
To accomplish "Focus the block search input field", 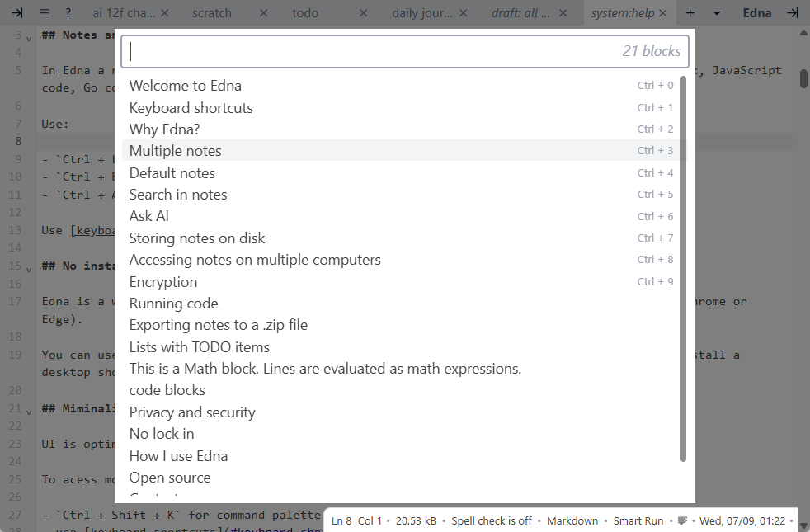I will [404, 51].
